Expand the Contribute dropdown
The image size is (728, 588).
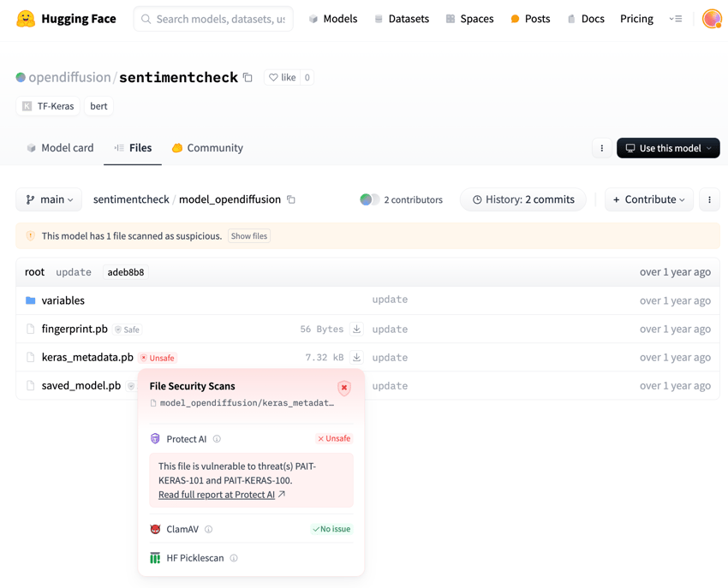click(648, 199)
